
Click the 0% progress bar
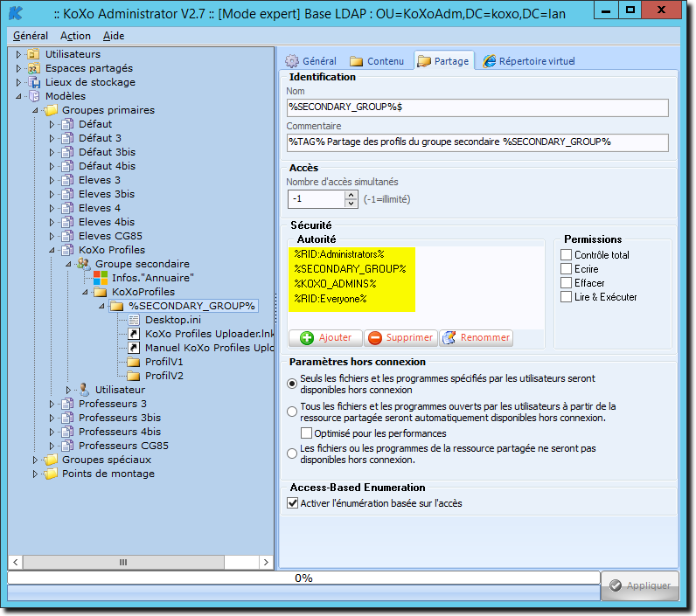pyautogui.click(x=303, y=578)
